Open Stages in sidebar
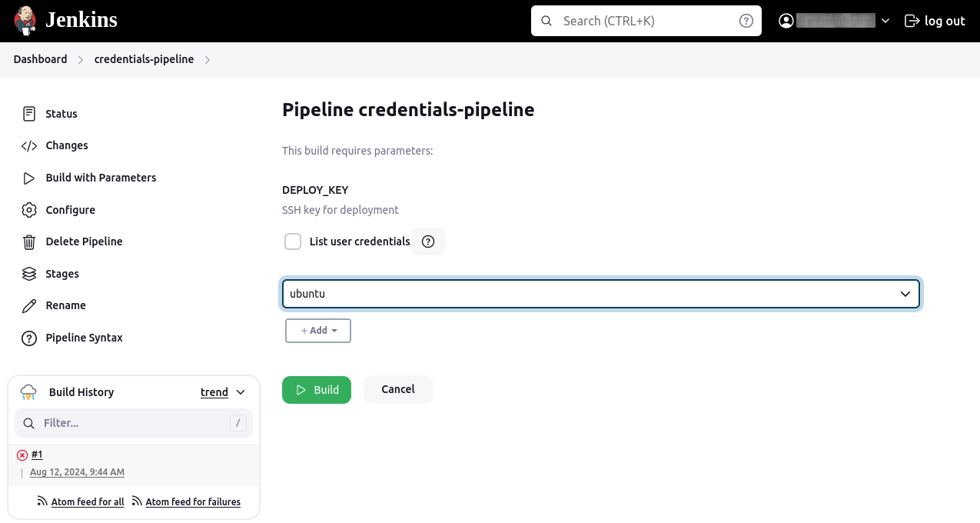 pos(62,274)
